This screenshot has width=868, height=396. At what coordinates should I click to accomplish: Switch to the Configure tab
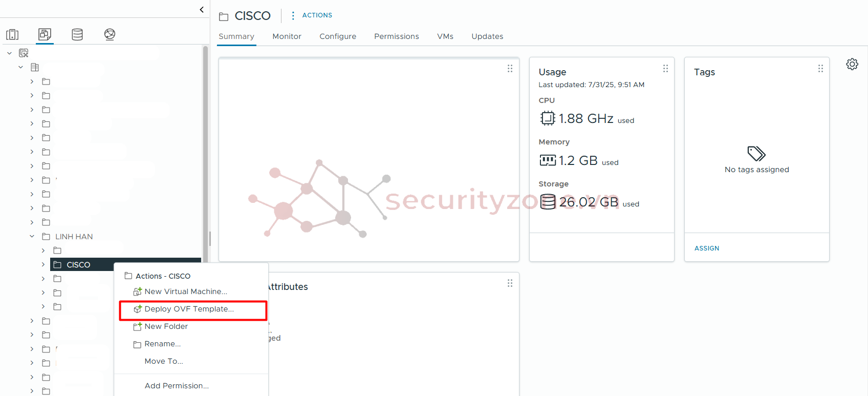point(338,36)
